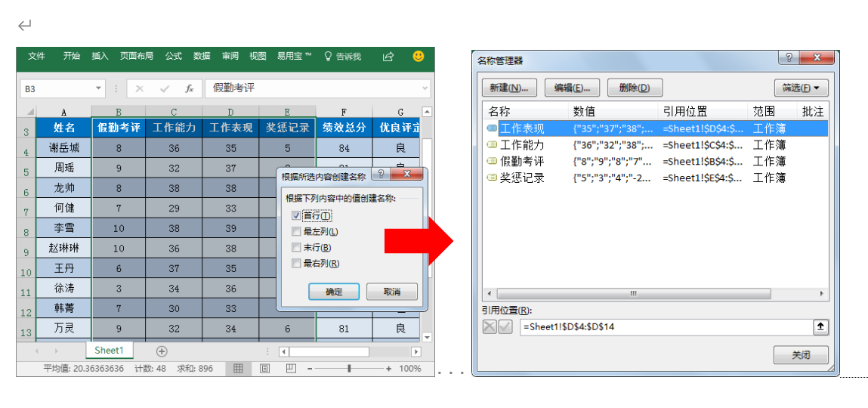Click the lightbulb Tell Me icon
Screen dimensions: 868x408
click(327, 56)
